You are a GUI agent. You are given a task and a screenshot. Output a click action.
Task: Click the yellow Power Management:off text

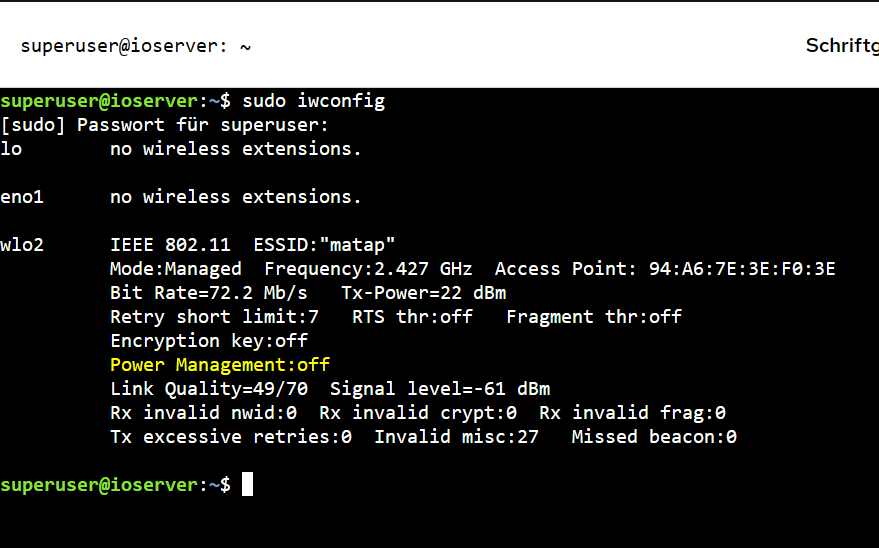(x=219, y=365)
